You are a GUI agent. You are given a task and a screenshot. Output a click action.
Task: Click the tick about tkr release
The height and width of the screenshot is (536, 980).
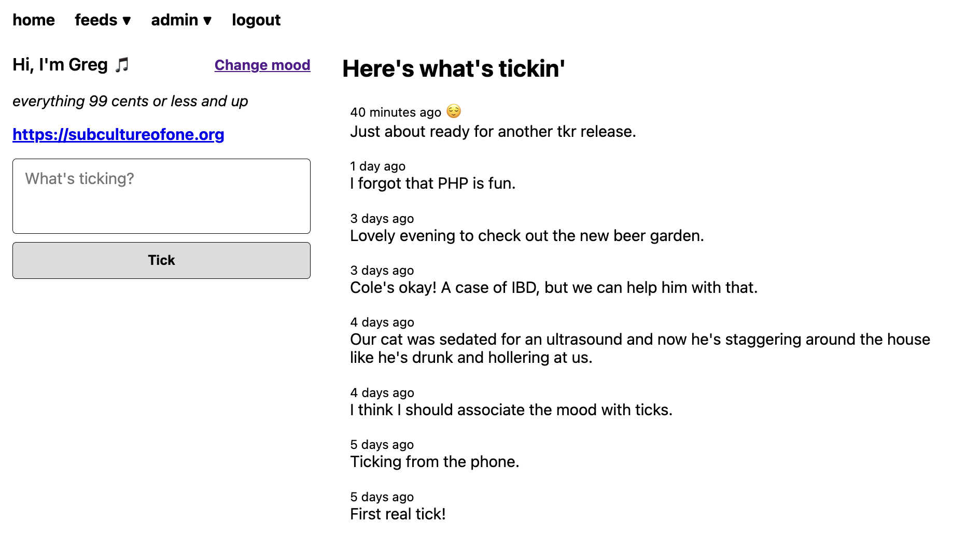[493, 132]
